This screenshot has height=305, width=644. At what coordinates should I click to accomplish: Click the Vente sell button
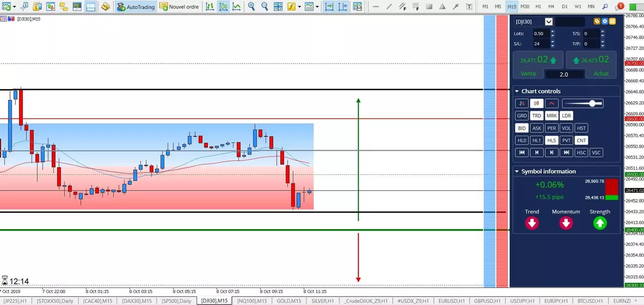(528, 73)
